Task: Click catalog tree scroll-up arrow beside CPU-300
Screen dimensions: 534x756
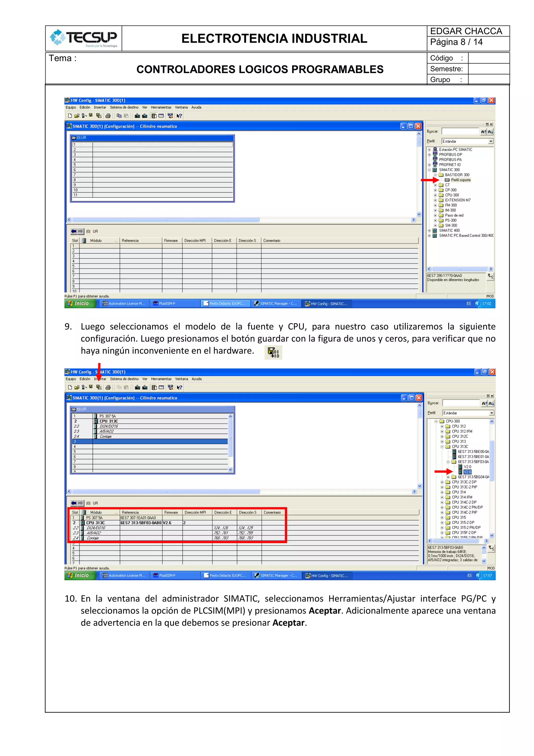Action: 491,421
